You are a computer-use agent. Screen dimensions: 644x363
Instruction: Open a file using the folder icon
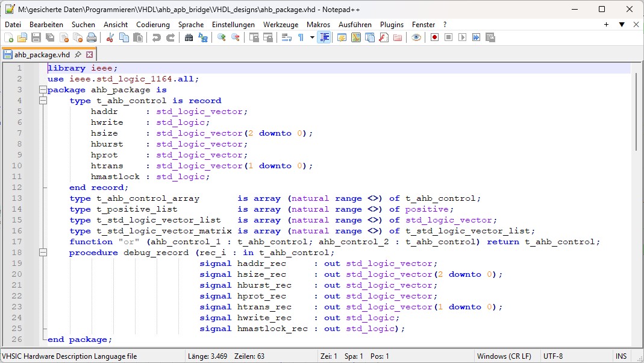point(22,37)
